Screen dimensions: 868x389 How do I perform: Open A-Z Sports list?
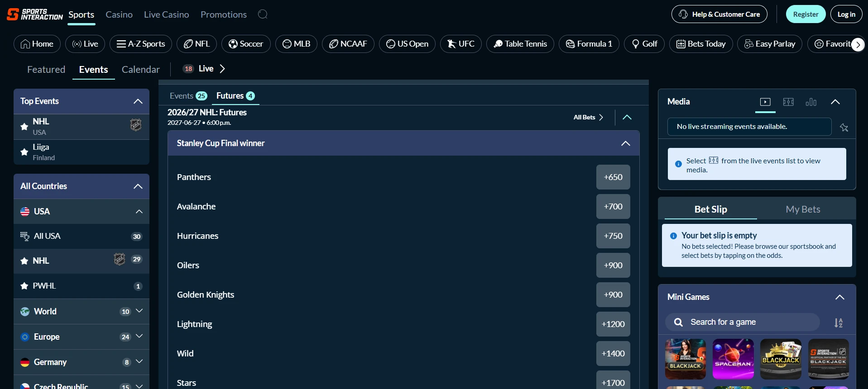(x=141, y=44)
